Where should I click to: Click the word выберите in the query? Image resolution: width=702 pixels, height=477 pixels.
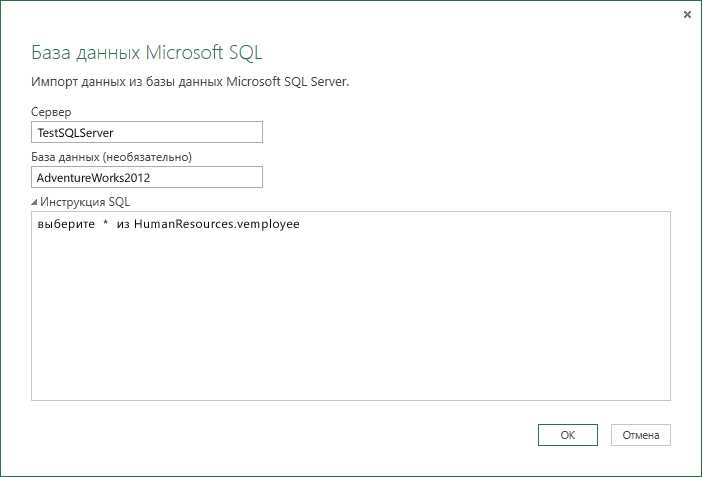point(66,224)
